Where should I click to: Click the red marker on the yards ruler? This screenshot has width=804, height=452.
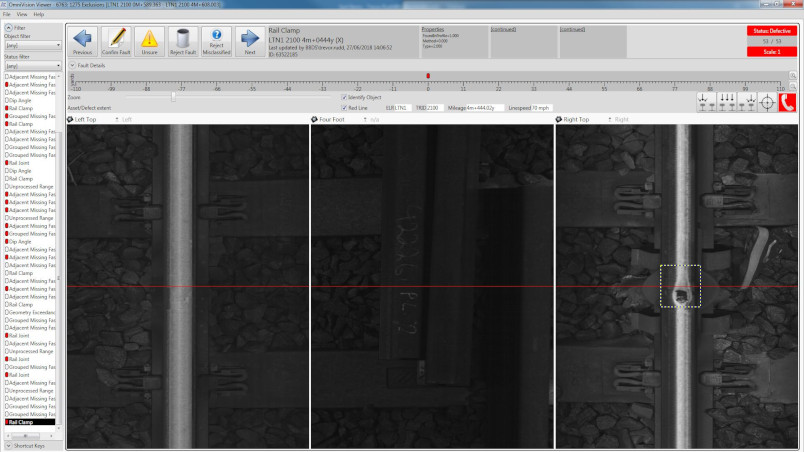pos(428,76)
